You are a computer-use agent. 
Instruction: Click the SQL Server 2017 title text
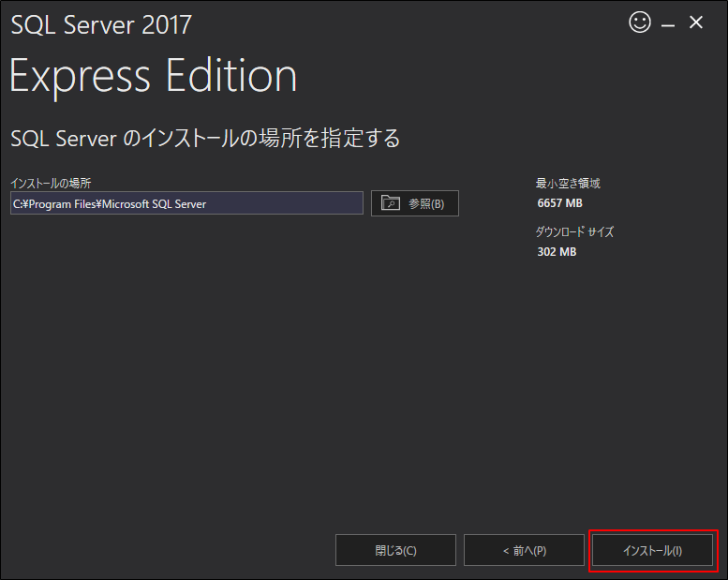pyautogui.click(x=101, y=25)
